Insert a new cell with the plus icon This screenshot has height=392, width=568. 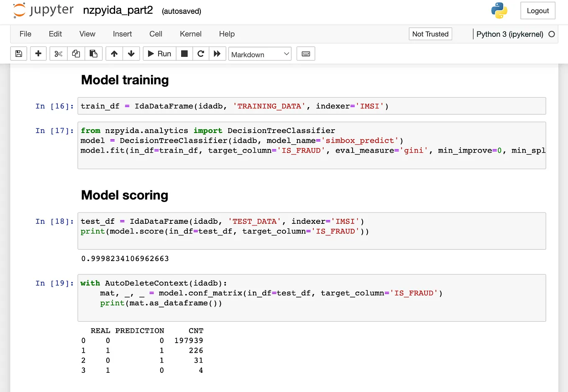click(x=38, y=54)
